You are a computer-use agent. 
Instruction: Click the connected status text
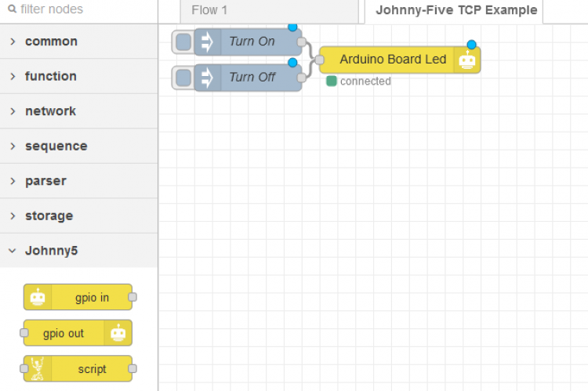(x=365, y=81)
